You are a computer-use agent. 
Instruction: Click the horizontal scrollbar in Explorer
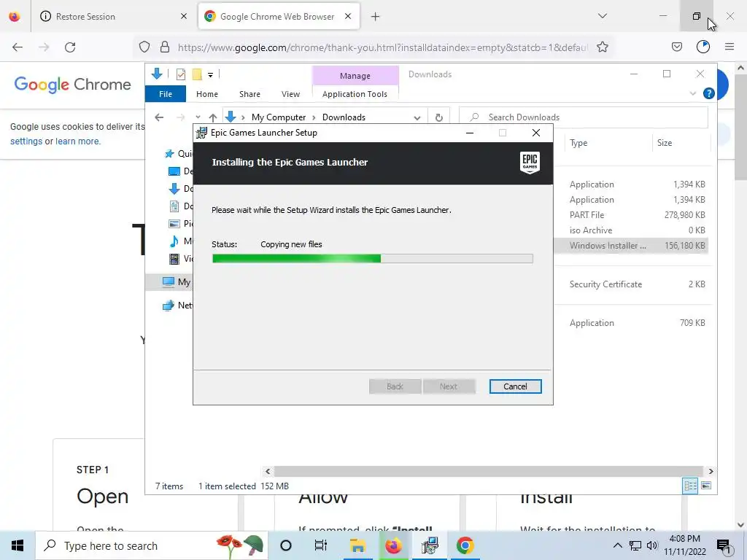tap(489, 472)
